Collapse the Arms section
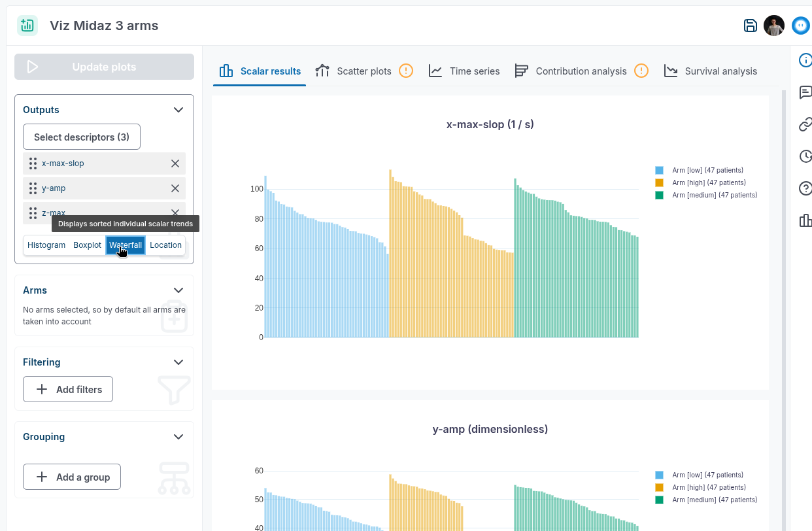The height and width of the screenshot is (531, 812). coord(178,290)
